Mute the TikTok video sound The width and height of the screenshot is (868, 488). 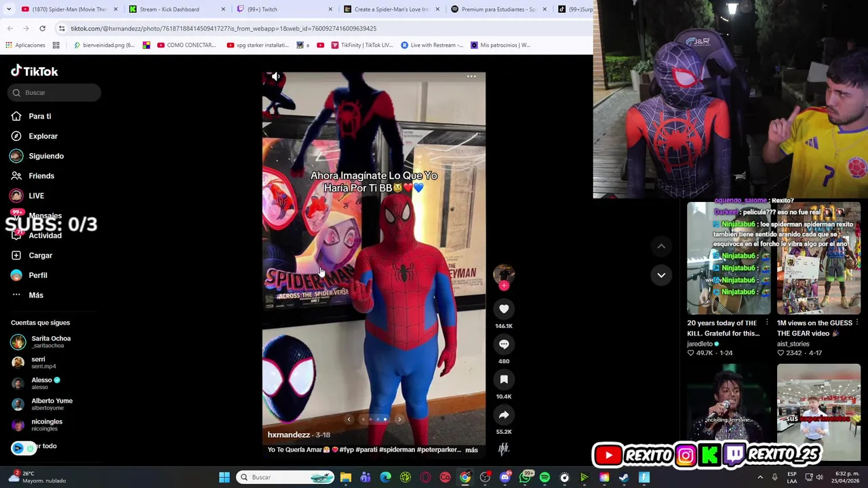click(275, 77)
